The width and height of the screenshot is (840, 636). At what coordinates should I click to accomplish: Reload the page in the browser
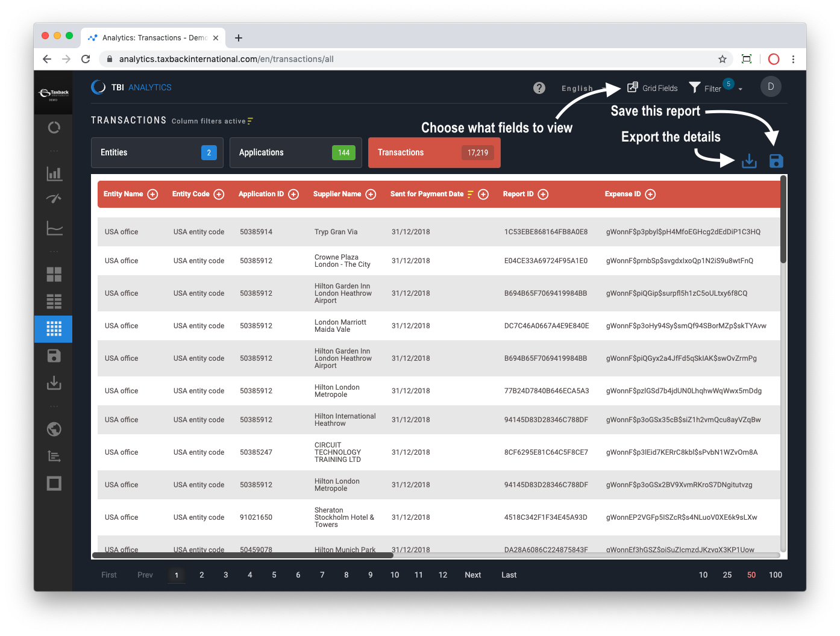(86, 59)
